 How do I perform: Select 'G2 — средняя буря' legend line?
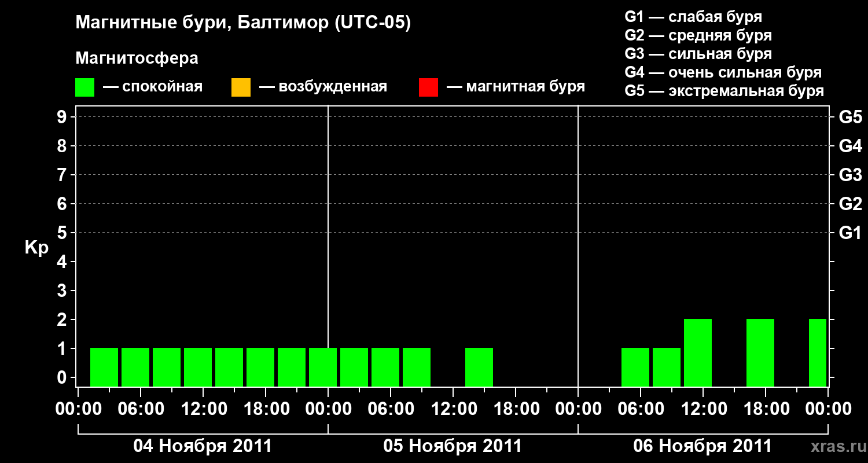(698, 35)
